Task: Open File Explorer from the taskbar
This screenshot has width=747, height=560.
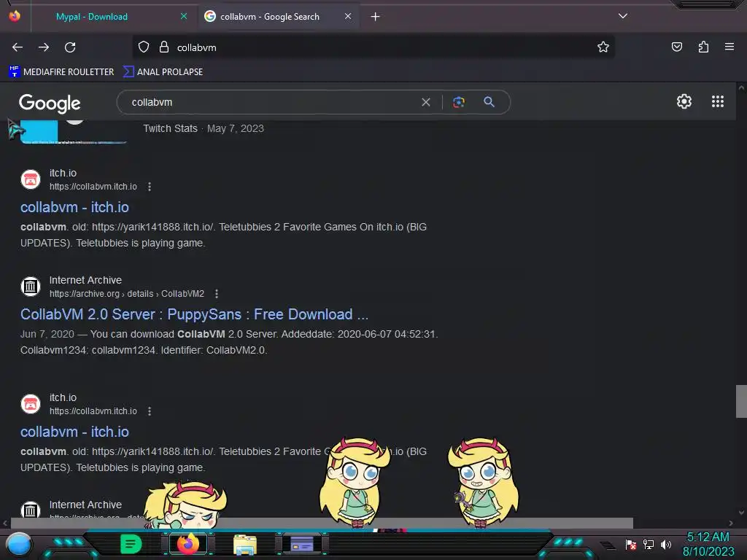Action: coord(245,544)
